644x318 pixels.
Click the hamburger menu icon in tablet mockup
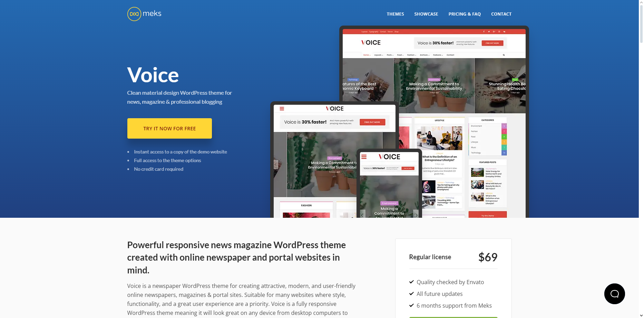[282, 109]
